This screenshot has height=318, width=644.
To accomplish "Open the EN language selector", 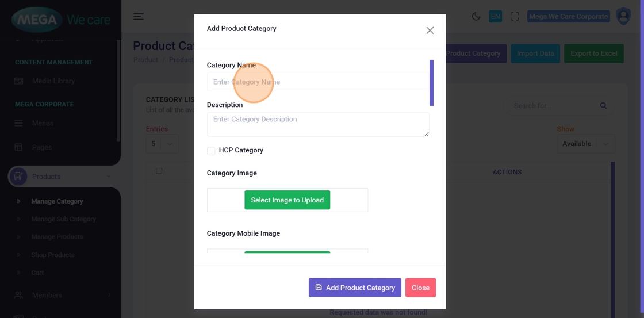I will tap(495, 16).
